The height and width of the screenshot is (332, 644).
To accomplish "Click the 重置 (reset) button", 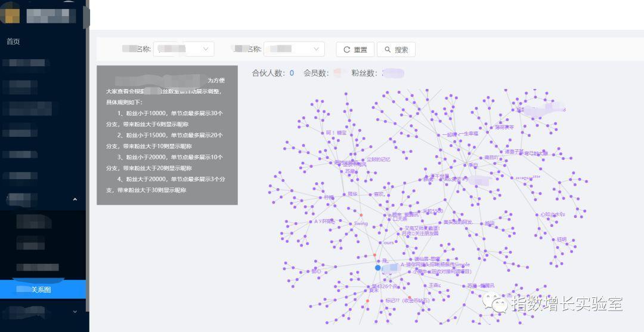I will tap(355, 50).
